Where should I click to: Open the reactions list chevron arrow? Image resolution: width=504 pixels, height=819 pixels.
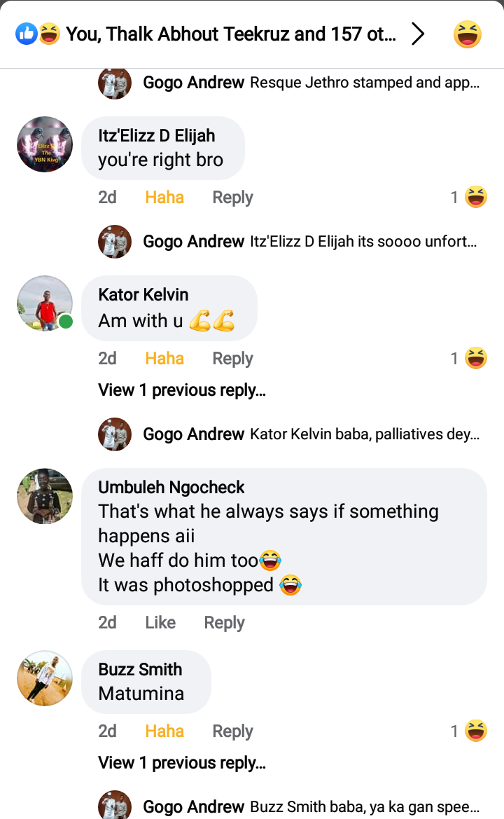(418, 34)
